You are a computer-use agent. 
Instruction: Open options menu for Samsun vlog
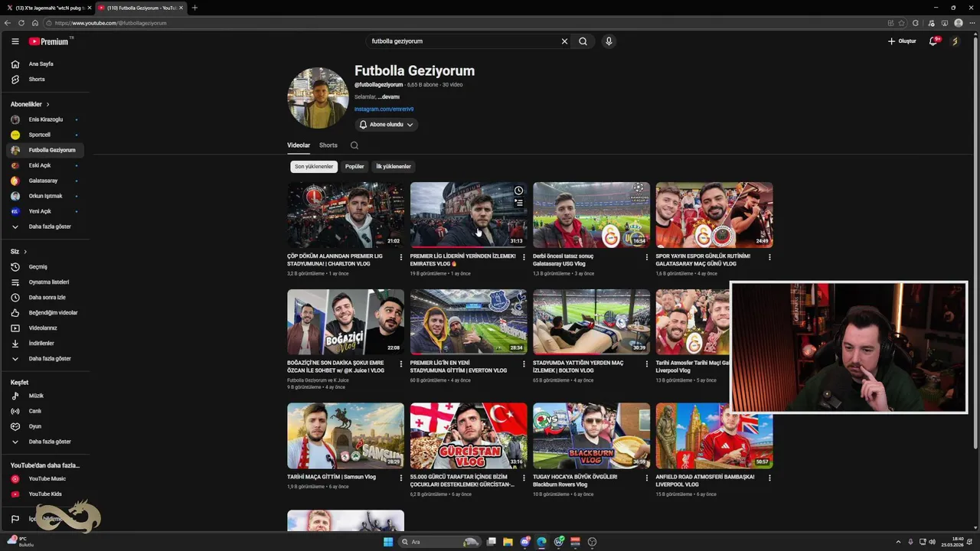tap(401, 478)
